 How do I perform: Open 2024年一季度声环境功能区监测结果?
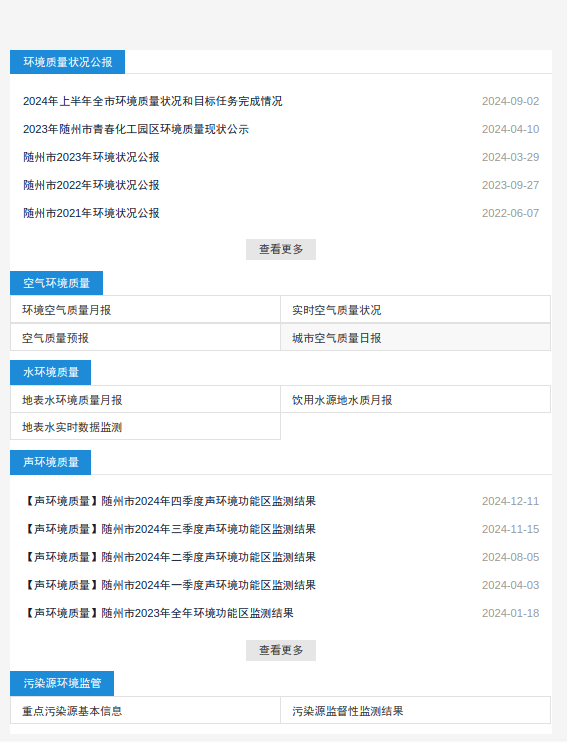tap(169, 585)
